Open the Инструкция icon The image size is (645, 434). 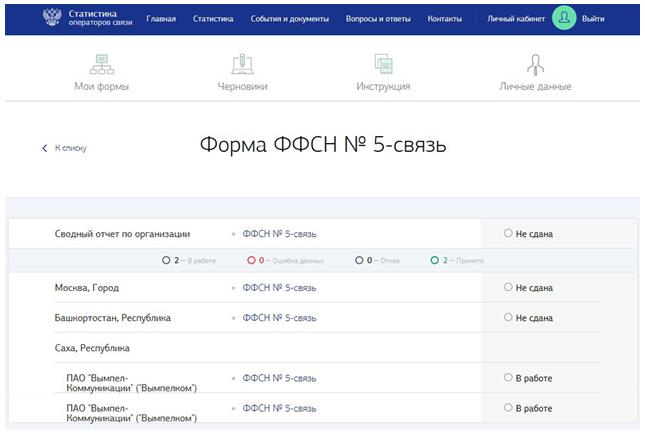[383, 65]
